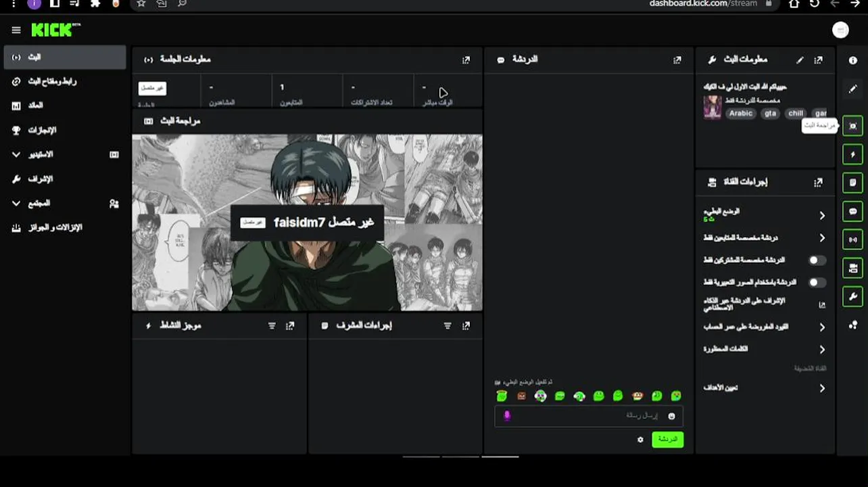Edit stream info with pencil icon in panel header

(x=800, y=60)
